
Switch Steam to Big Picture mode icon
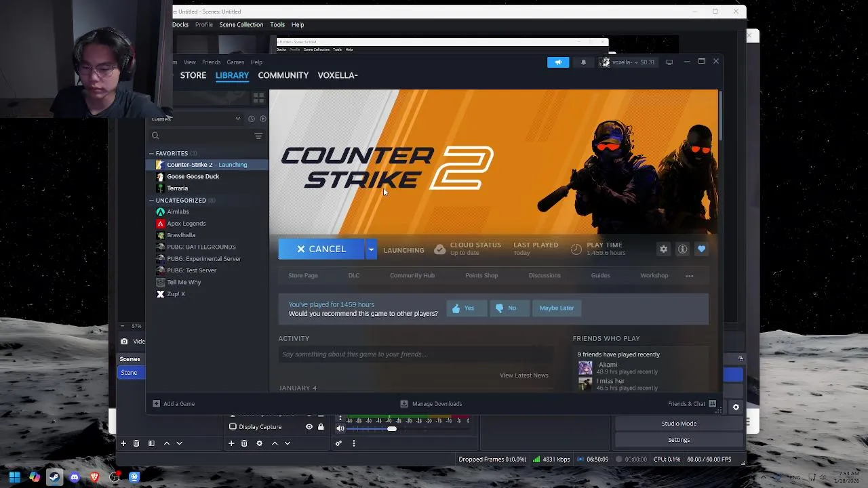(669, 62)
